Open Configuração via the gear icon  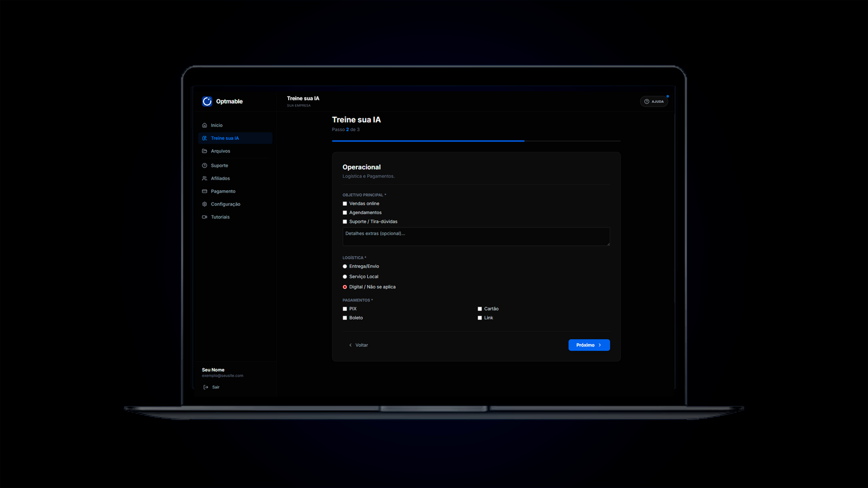(x=205, y=204)
